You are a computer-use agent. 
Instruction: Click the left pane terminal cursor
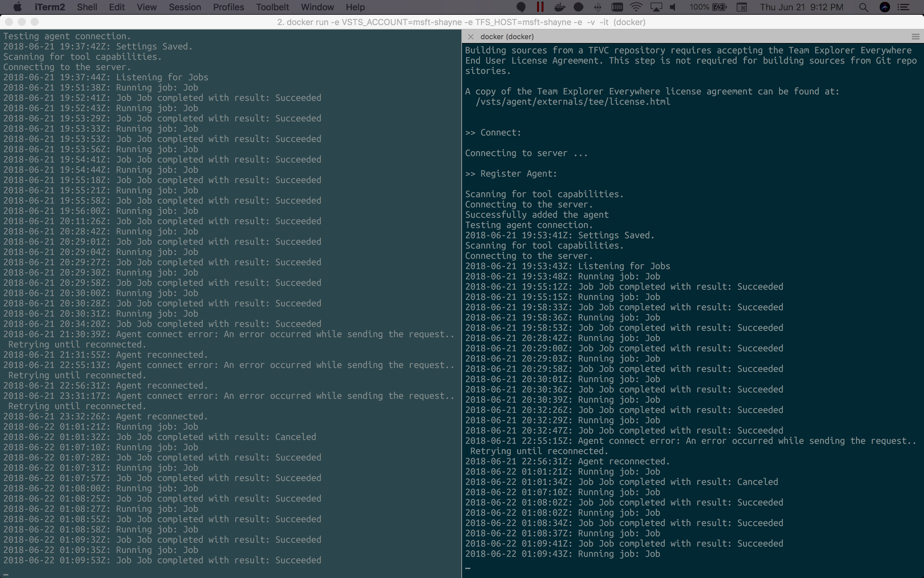6,574
